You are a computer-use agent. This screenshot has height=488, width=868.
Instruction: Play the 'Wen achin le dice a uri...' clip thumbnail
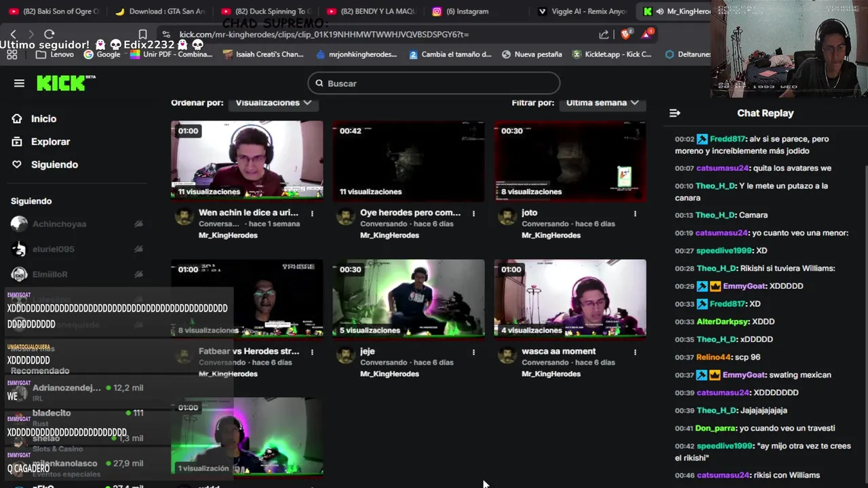pyautogui.click(x=247, y=161)
